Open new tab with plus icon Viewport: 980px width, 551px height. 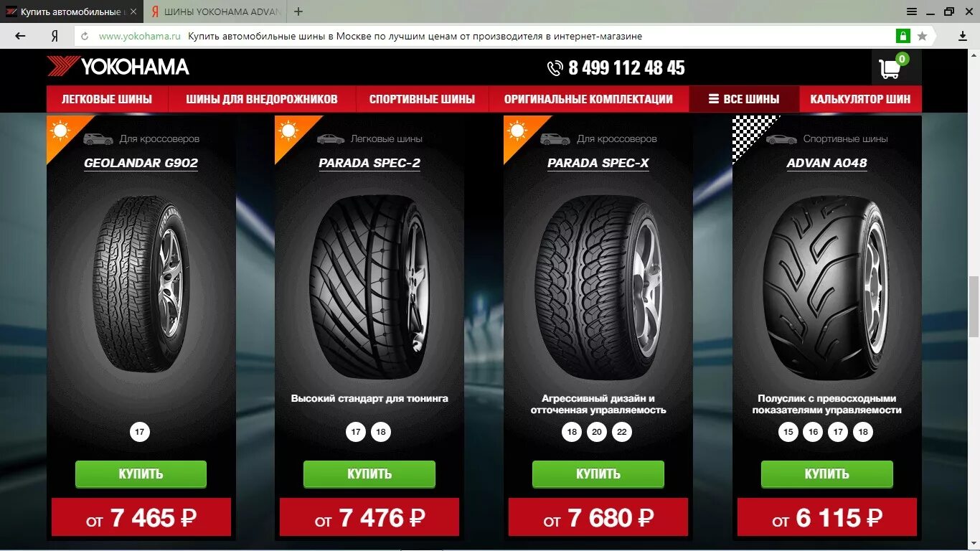coord(298,11)
